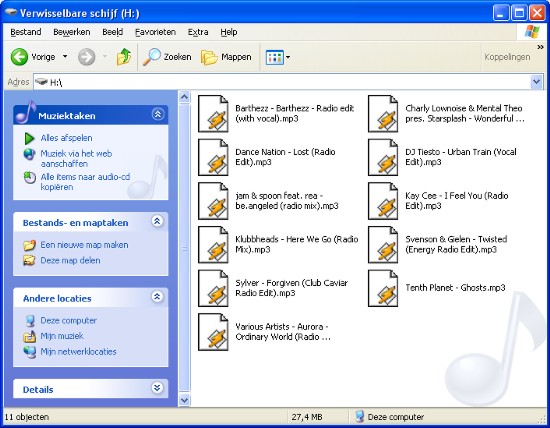
Task: Open the Bewerken menu
Action: pos(72,32)
